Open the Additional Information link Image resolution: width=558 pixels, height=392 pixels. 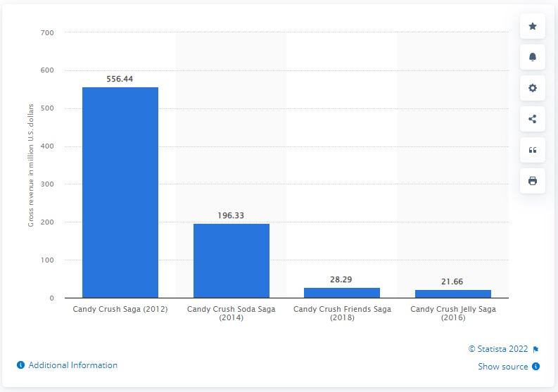tap(73, 365)
